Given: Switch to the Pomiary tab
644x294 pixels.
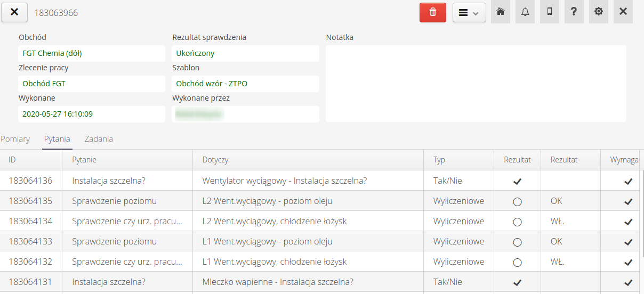Looking at the screenshot, I should (15, 139).
